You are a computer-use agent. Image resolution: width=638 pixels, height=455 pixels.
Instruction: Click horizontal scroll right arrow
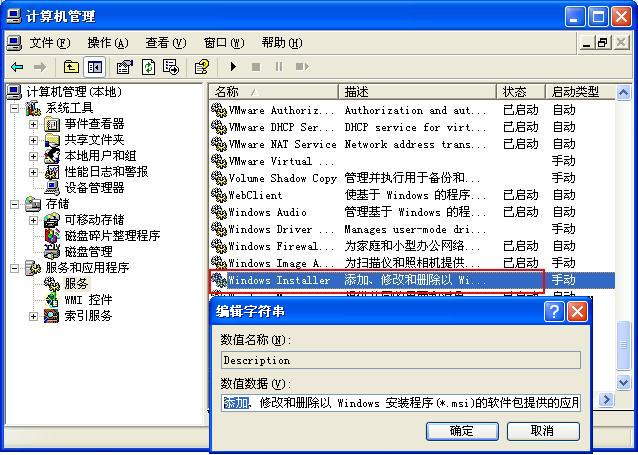click(606, 400)
